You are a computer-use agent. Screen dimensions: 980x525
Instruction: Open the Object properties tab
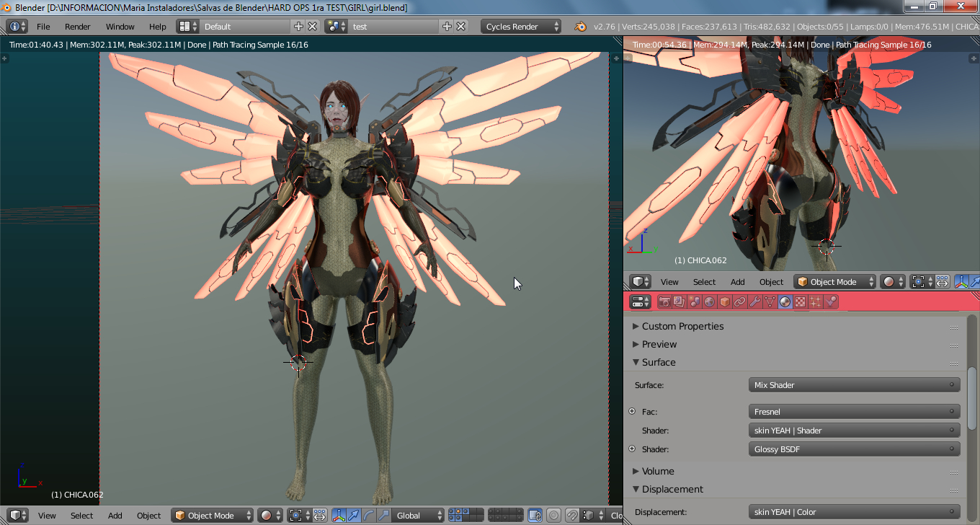(x=725, y=302)
